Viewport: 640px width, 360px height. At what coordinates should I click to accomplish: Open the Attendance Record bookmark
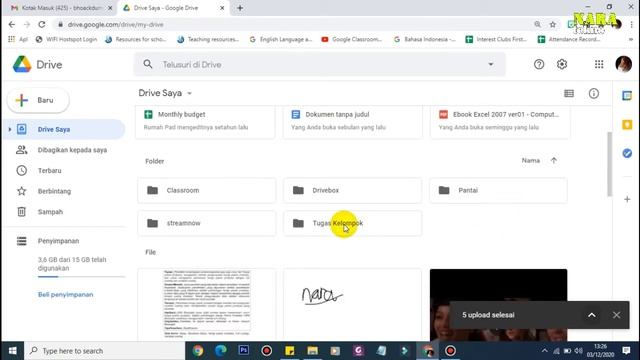(569, 39)
